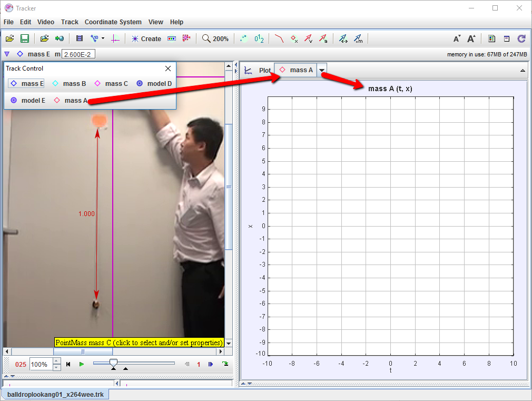532x401 pixels.
Task: Toggle the show velocities vector icon
Action: click(309, 38)
